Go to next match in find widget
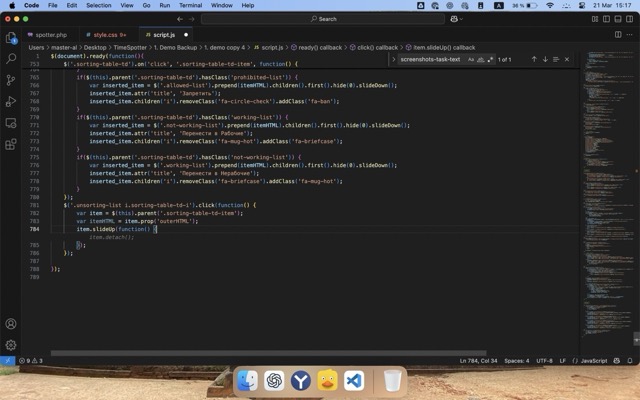Screen dimensions: 640x400 (x=545, y=59)
